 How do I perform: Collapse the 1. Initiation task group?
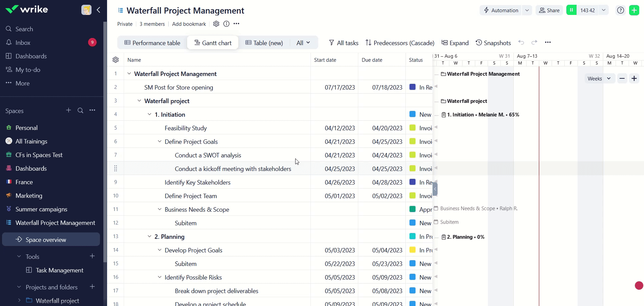point(149,114)
